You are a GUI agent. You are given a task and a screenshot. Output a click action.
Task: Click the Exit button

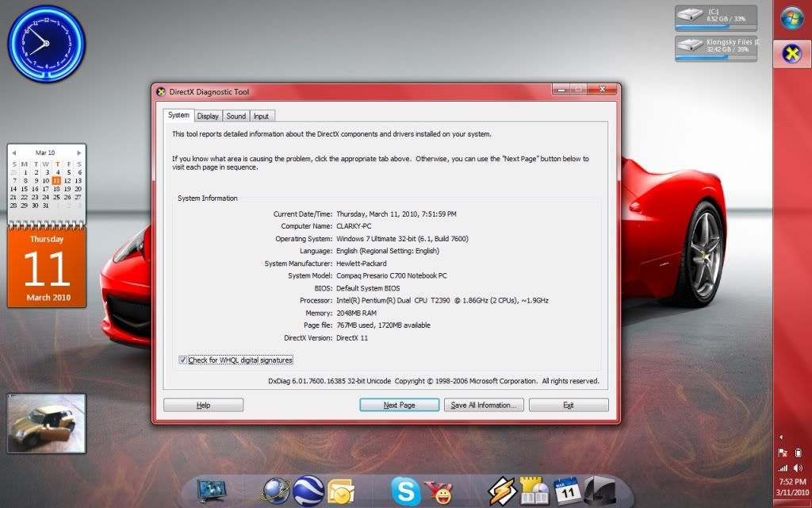click(x=569, y=405)
